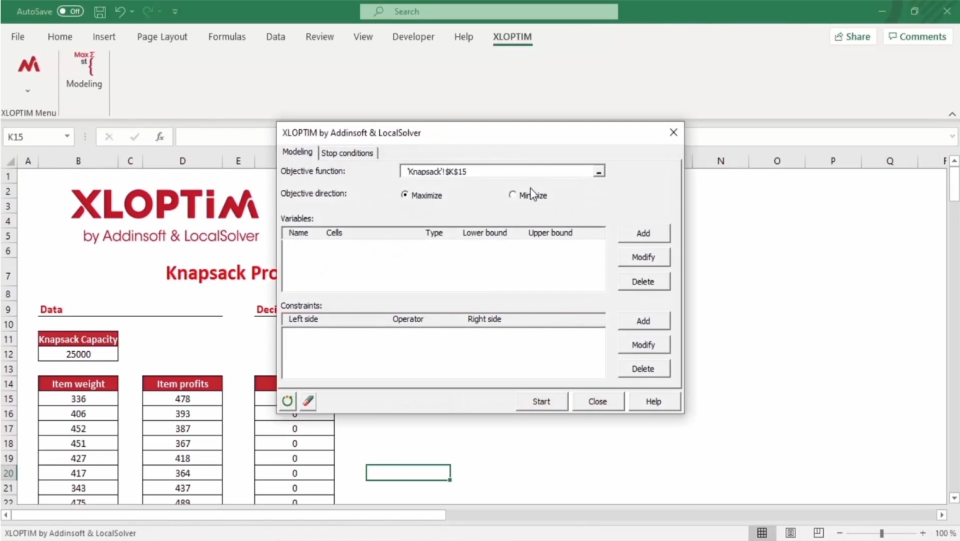Screen dimensions: 960x541
Task: Collapse the ribbon with the chevron
Action: [x=952, y=114]
